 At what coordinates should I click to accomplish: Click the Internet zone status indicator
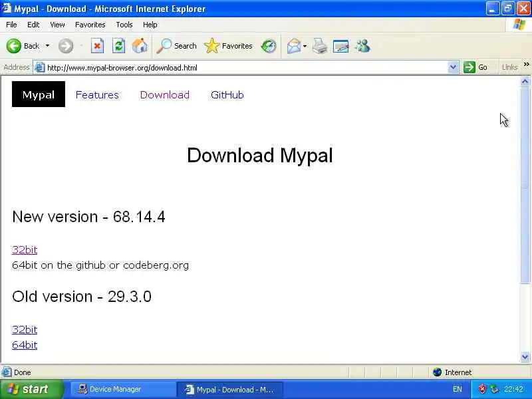(452, 372)
